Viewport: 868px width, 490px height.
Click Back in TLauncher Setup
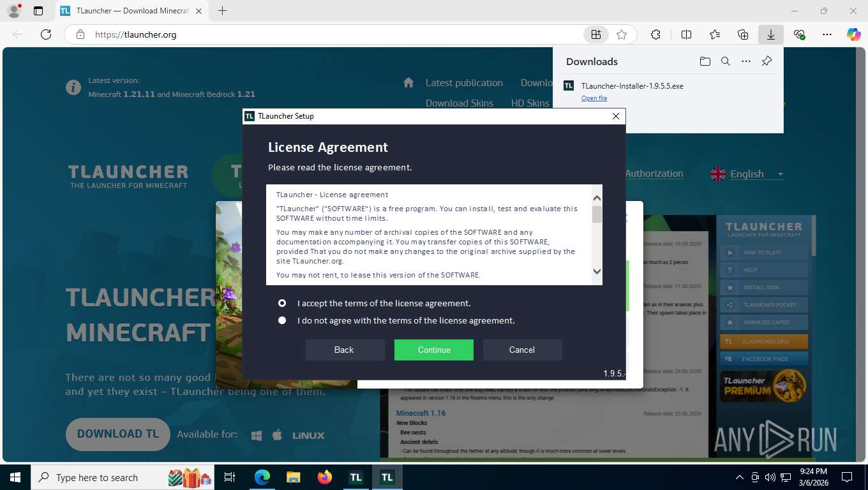[x=345, y=350]
